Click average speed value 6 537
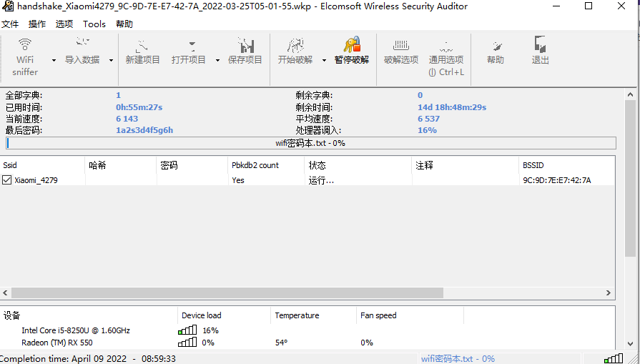Viewport: 640px width, 364px height. point(428,119)
